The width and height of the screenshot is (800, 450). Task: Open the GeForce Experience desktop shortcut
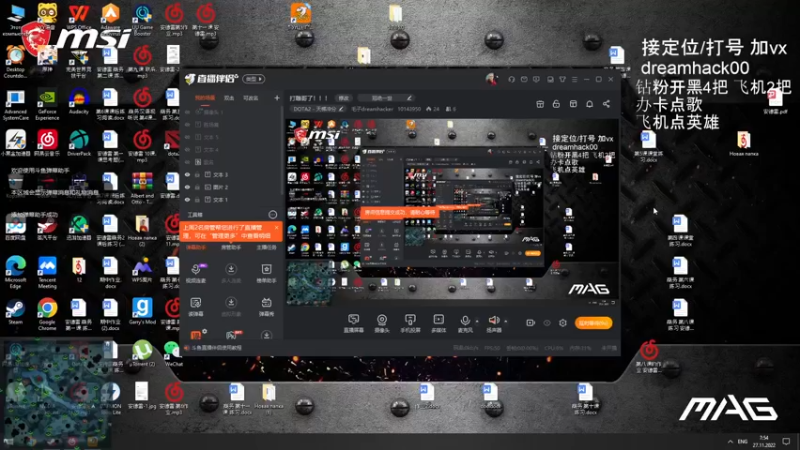(x=47, y=105)
